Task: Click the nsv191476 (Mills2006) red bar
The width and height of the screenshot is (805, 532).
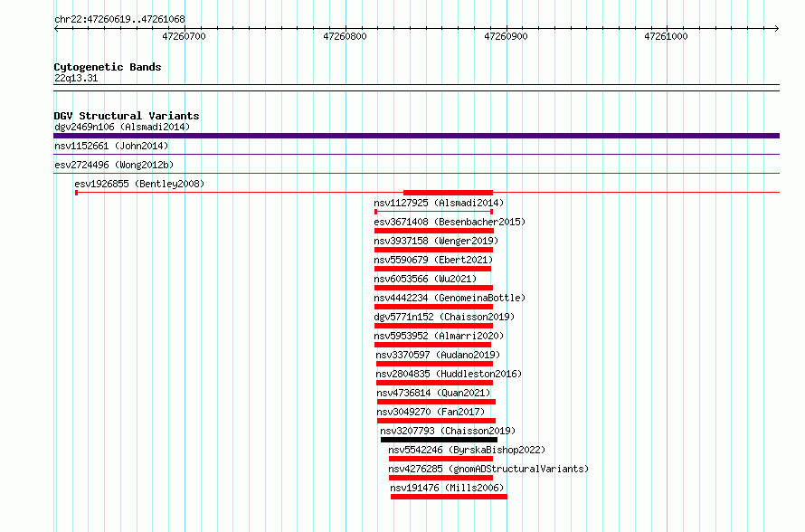Action: click(x=449, y=497)
